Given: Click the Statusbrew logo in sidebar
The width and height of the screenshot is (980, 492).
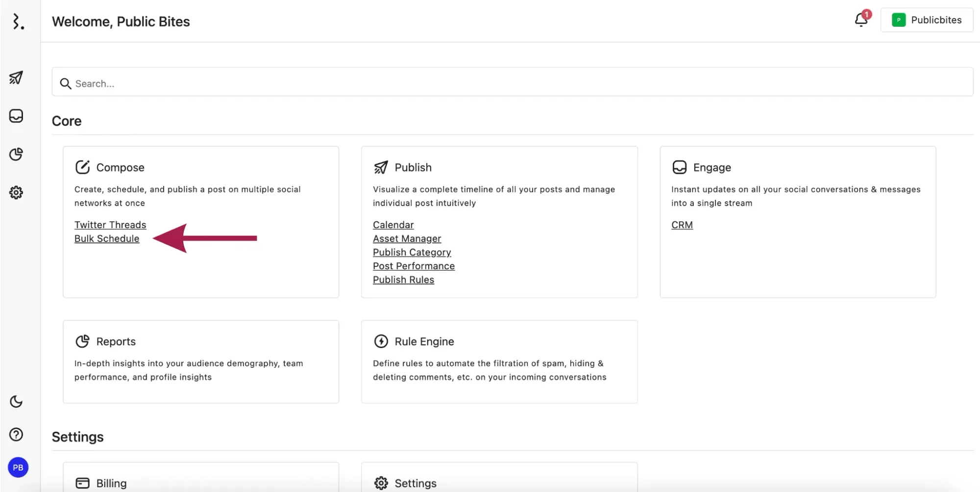Looking at the screenshot, I should pos(18,22).
